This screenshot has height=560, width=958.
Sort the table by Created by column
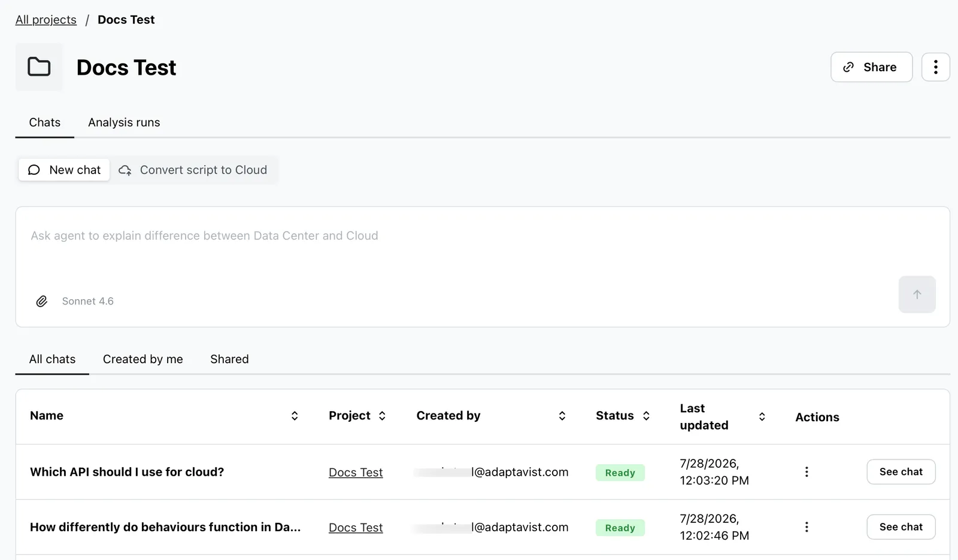tap(562, 416)
